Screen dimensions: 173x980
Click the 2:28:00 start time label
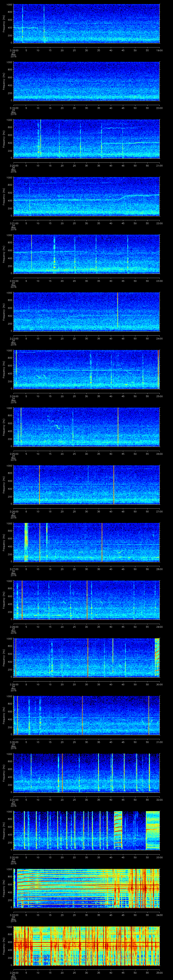(14, 627)
